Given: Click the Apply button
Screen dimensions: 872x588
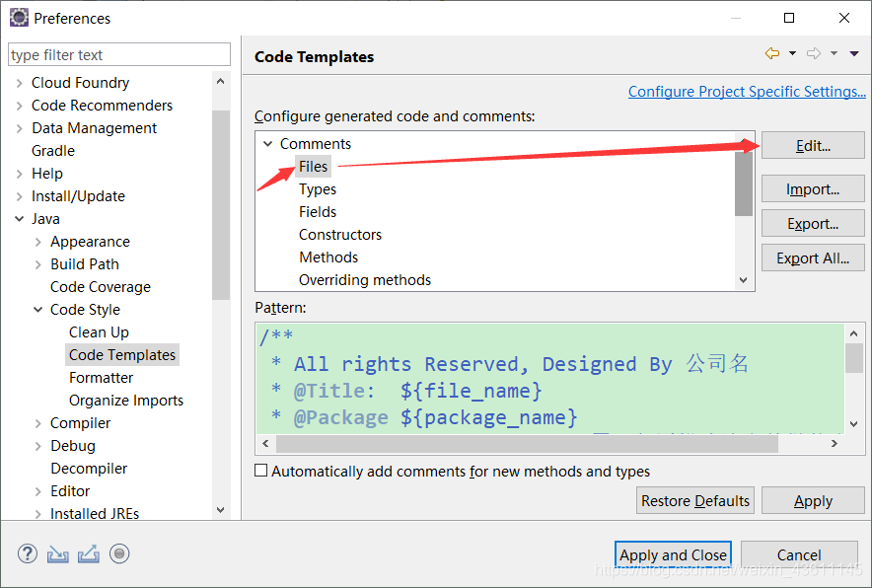Looking at the screenshot, I should pyautogui.click(x=813, y=500).
